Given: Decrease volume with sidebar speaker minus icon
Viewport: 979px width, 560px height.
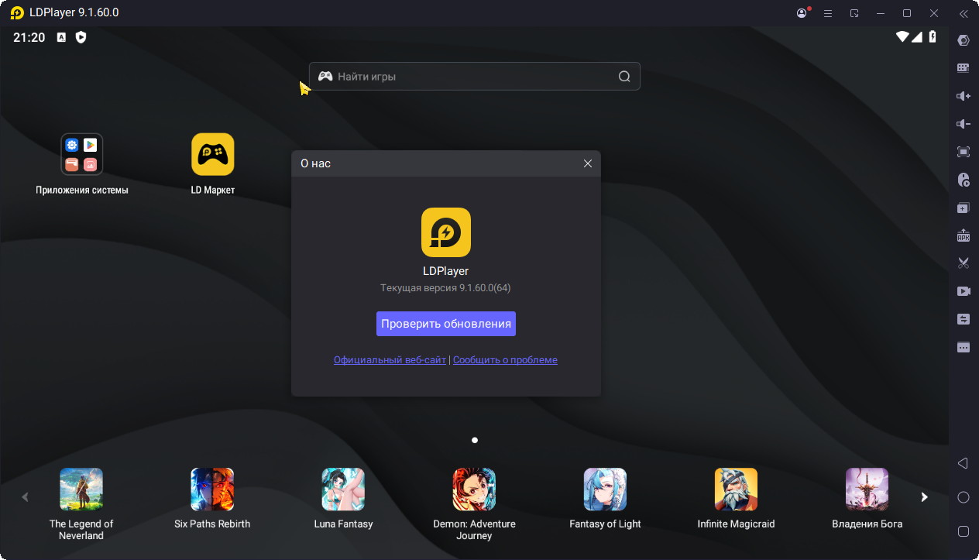Looking at the screenshot, I should (x=964, y=124).
